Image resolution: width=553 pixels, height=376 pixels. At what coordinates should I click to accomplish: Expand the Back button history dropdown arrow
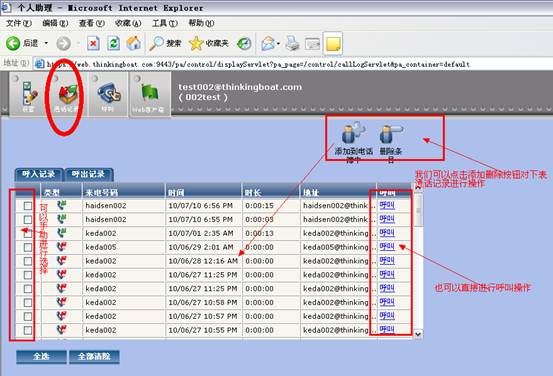click(x=46, y=43)
